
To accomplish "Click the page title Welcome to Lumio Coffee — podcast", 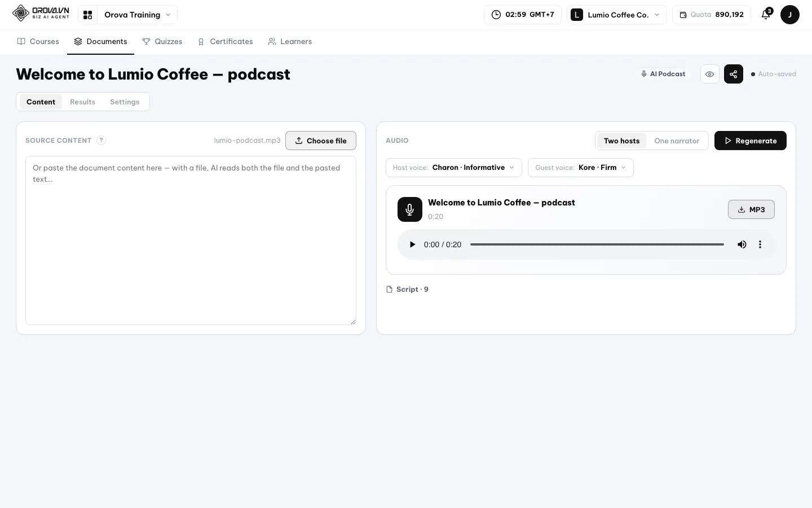I will tap(153, 74).
